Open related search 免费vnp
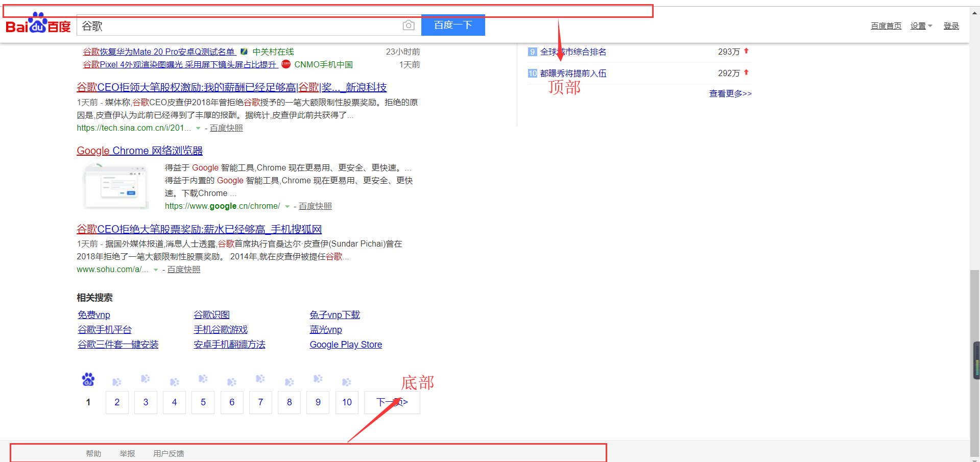Screen dimensions: 980x462 click(x=94, y=315)
